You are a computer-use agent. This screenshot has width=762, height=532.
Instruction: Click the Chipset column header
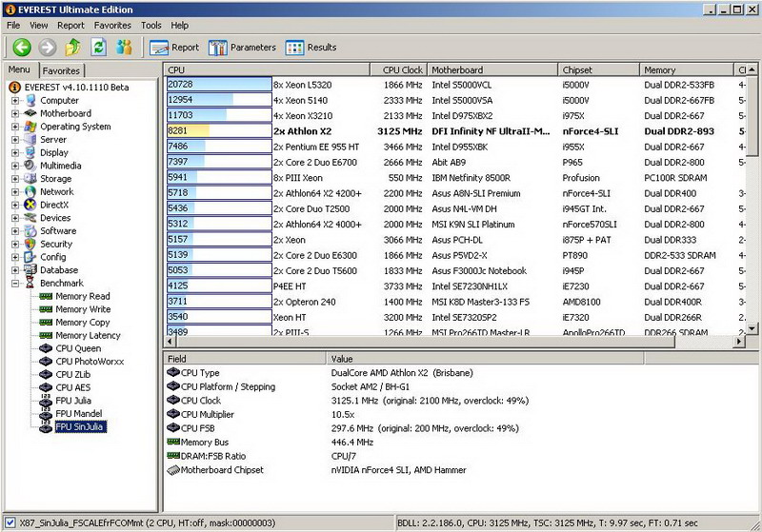(x=577, y=70)
